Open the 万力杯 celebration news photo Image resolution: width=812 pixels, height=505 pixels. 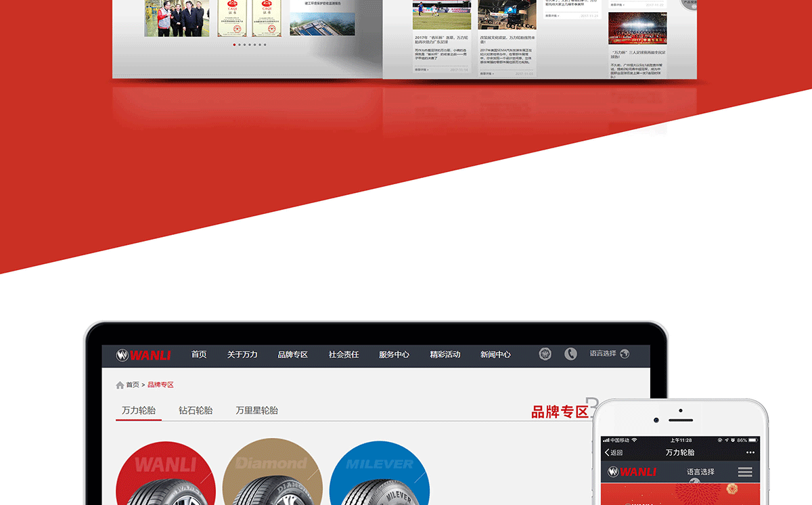(637, 28)
